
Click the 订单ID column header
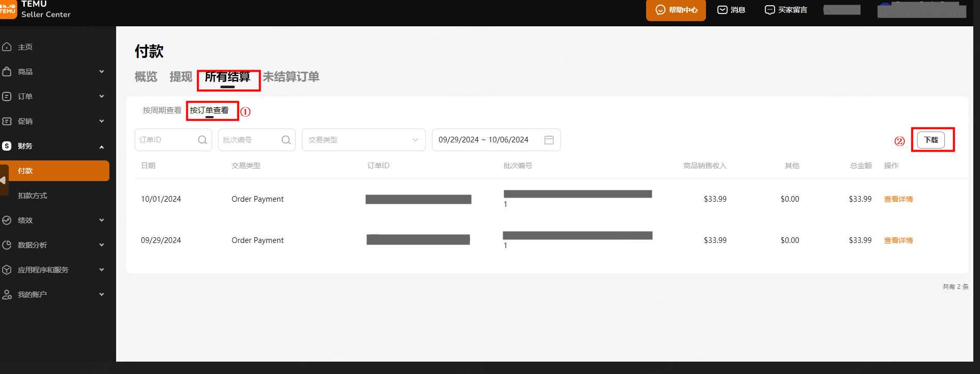[378, 166]
